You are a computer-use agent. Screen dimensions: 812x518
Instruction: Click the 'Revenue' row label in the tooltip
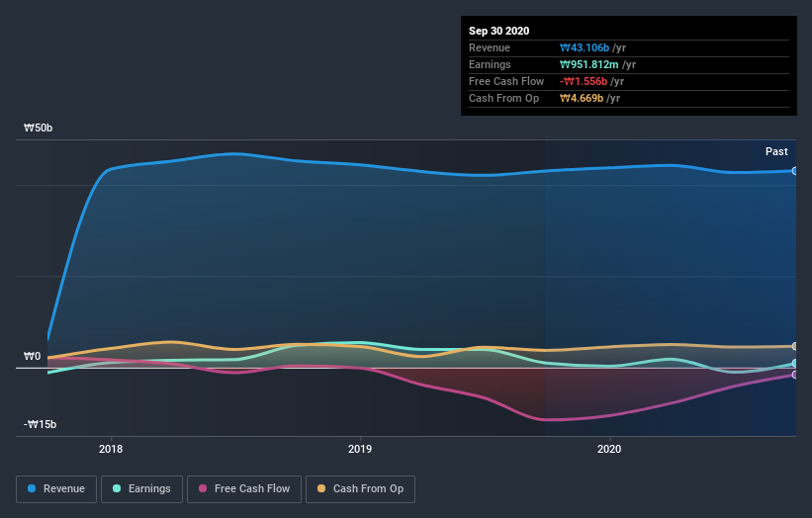(x=490, y=47)
